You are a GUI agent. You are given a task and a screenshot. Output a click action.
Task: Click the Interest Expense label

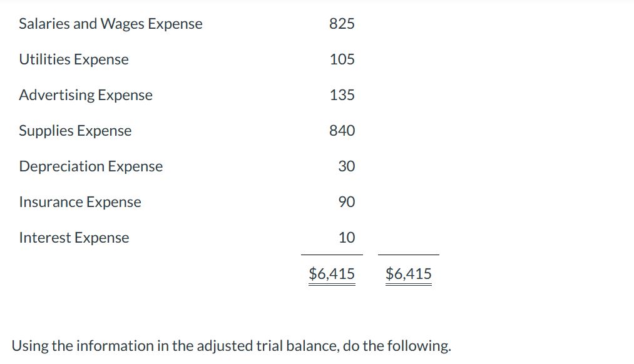click(x=74, y=238)
